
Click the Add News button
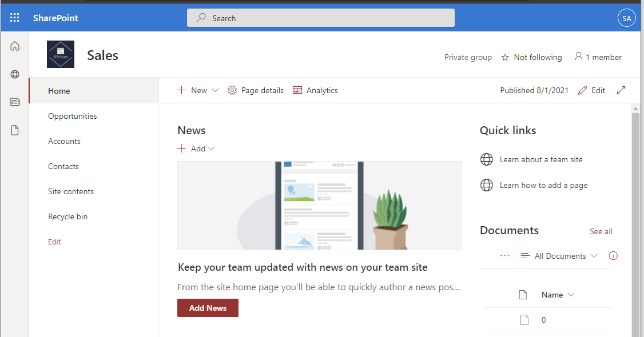[x=208, y=308]
